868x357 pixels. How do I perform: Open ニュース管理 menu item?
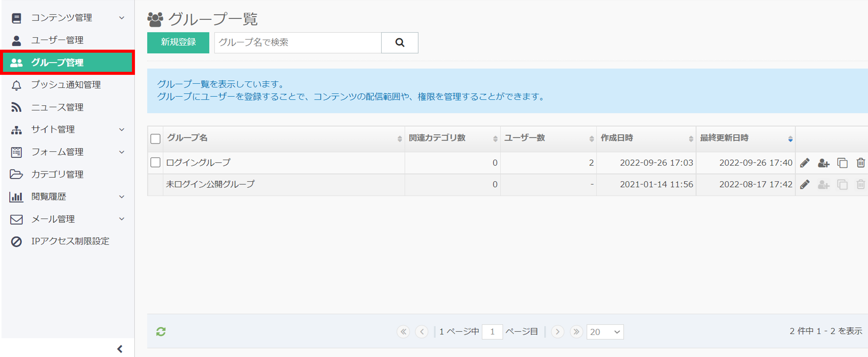click(x=67, y=108)
